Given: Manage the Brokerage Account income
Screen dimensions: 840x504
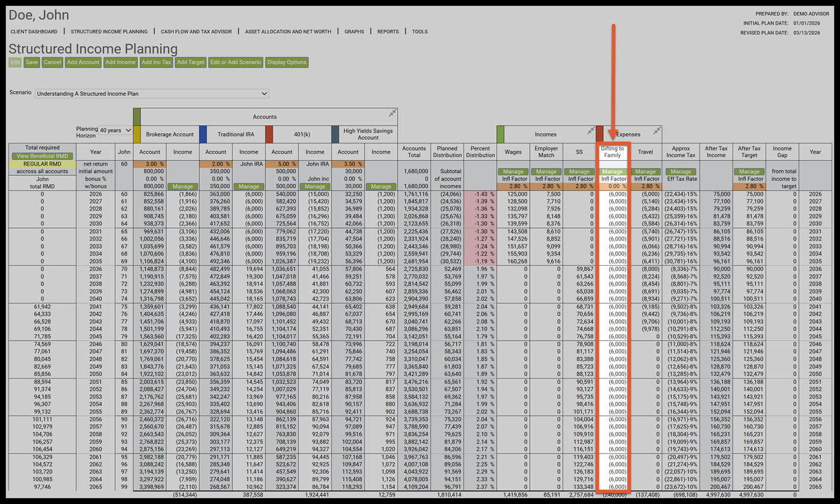Looking at the screenshot, I should coord(182,187).
